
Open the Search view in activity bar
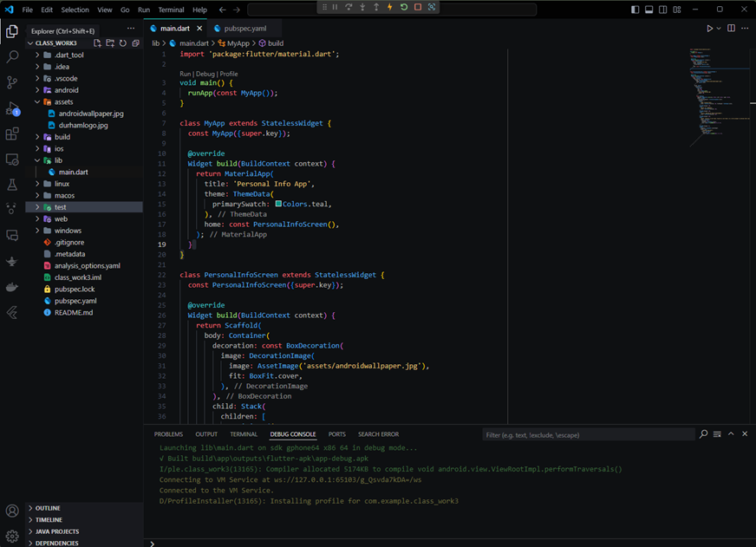12,56
